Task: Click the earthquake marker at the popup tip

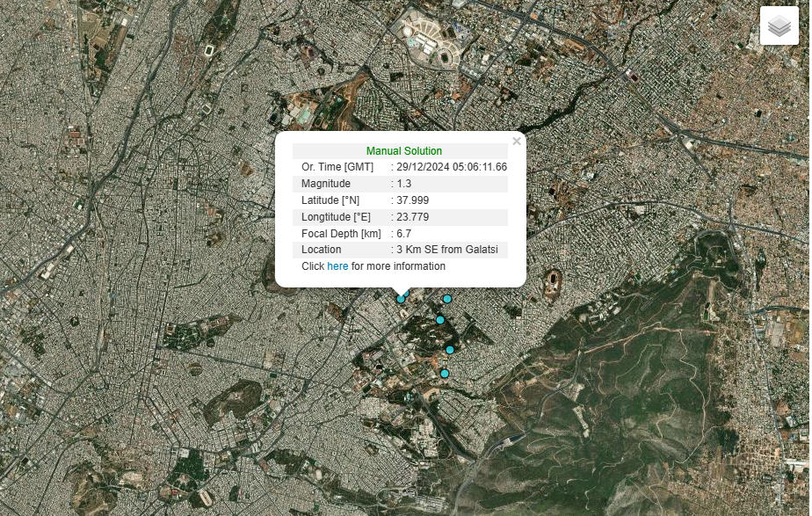Action: 401,299
